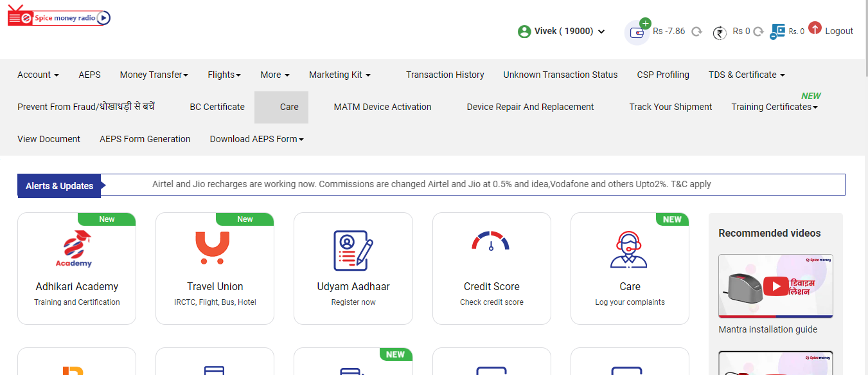
Task: Open Transaction History
Action: 445,75
